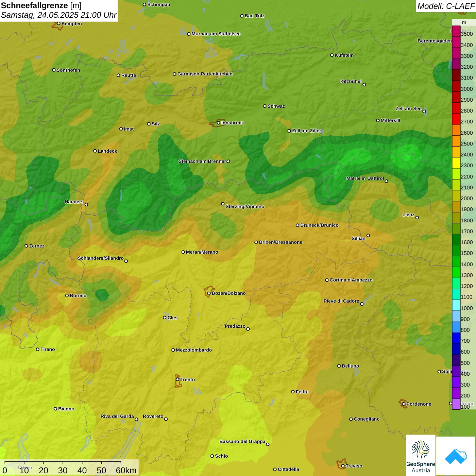Click the Innsbruck city marker
476x476 pixels.
(x=219, y=123)
